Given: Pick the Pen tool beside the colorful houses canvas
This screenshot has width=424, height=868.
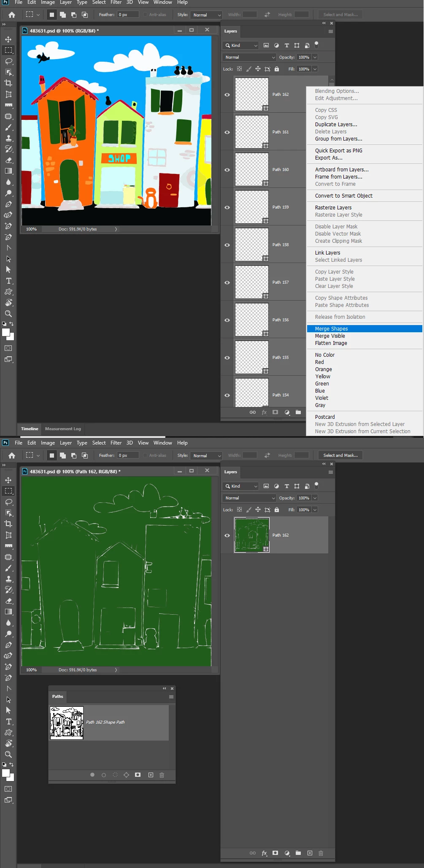Looking at the screenshot, I should 8,204.
